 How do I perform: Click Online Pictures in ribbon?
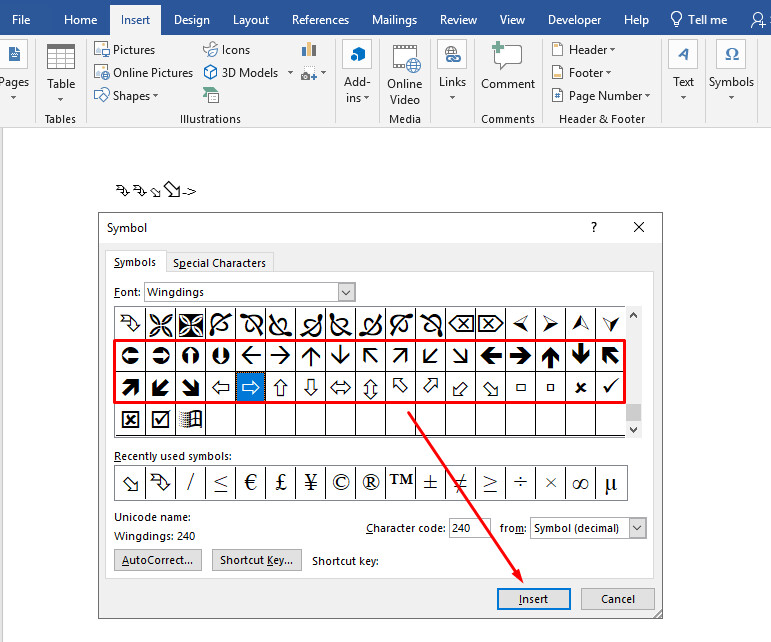[x=144, y=73]
